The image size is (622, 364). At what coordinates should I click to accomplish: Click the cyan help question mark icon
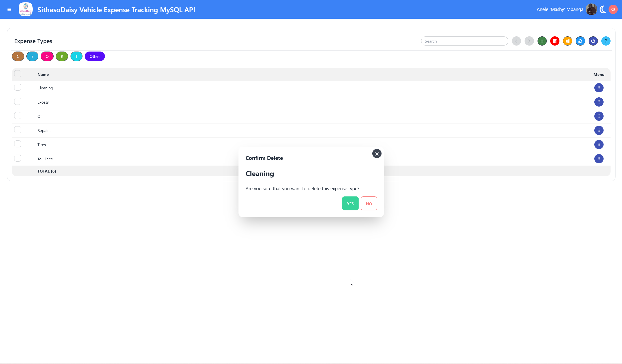[x=606, y=41]
